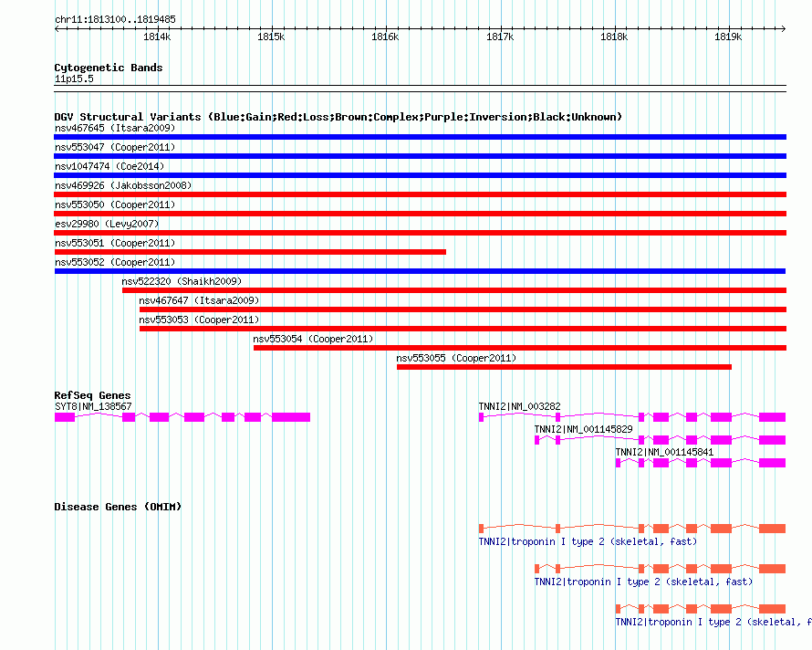The width and height of the screenshot is (812, 650).
Task: Click the RefSeq Genes track title
Action: coord(92,395)
